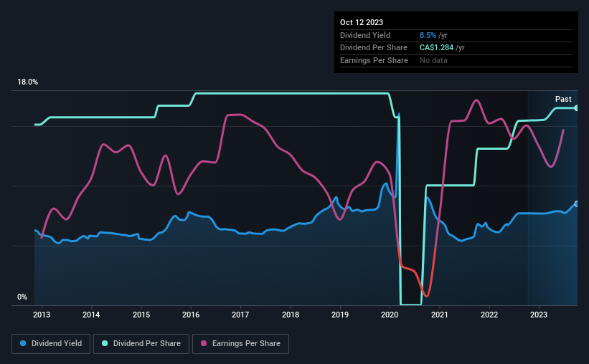This screenshot has width=589, height=364.
Task: Click the 2017 x-axis label
Action: (x=240, y=315)
